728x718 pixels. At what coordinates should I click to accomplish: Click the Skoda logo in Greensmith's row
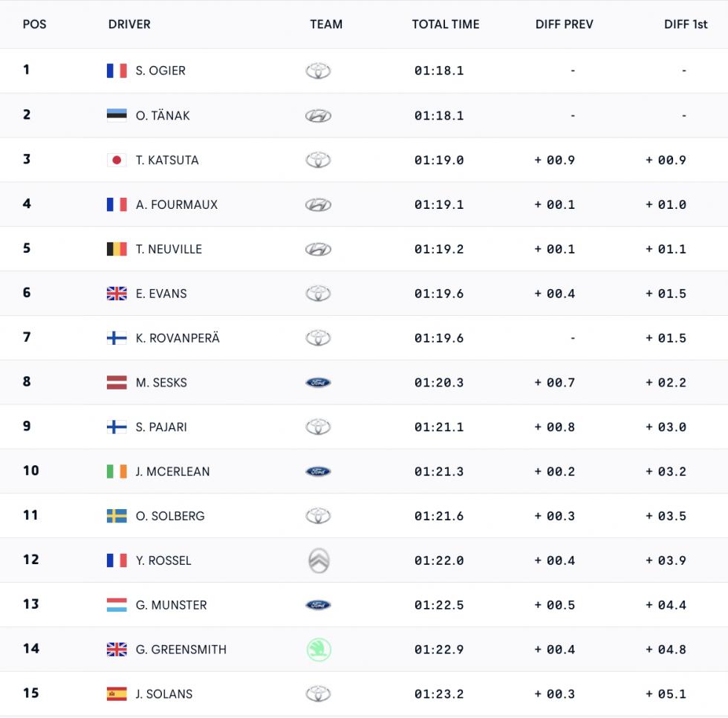pos(319,650)
